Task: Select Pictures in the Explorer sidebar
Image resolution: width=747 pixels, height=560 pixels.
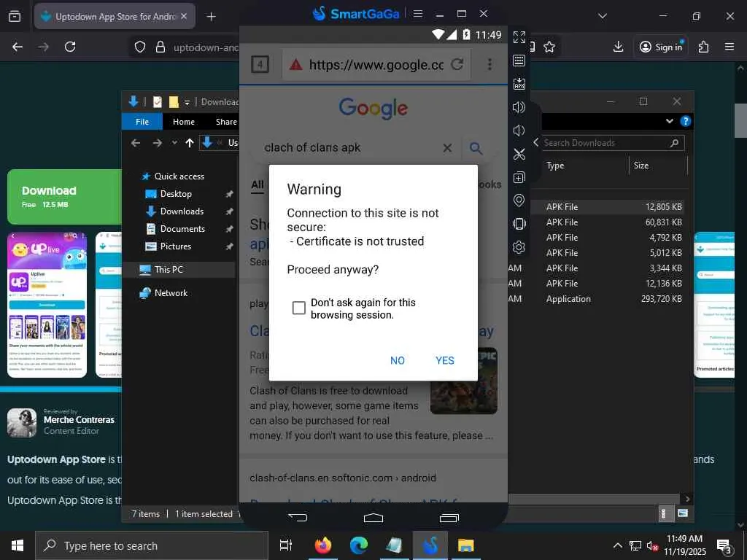Action: coord(175,246)
